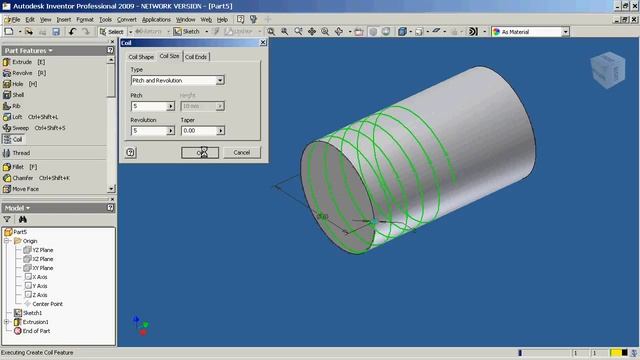Image resolution: width=640 pixels, height=360 pixels.
Task: Undo the last action
Action: click(72, 31)
